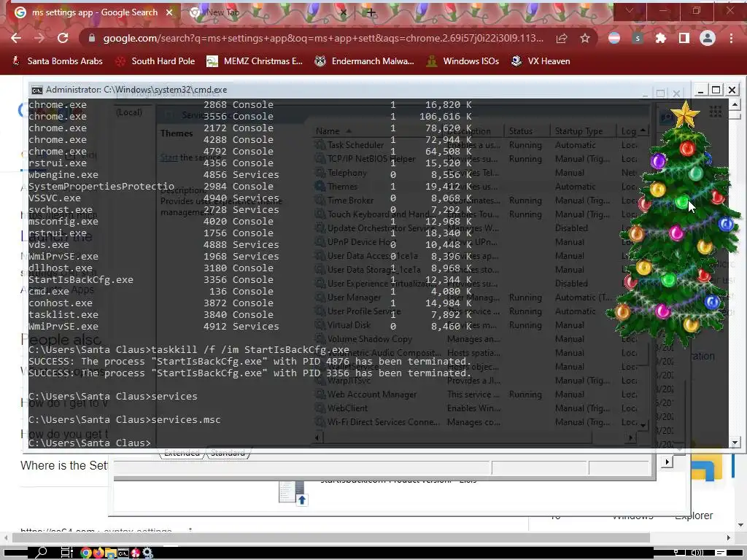Open Task View on the taskbar
Viewport: 747px width, 560px height.
66,553
